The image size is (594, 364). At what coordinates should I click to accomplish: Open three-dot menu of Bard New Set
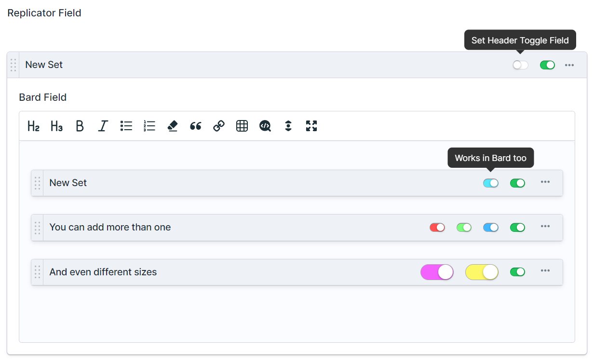click(x=545, y=182)
